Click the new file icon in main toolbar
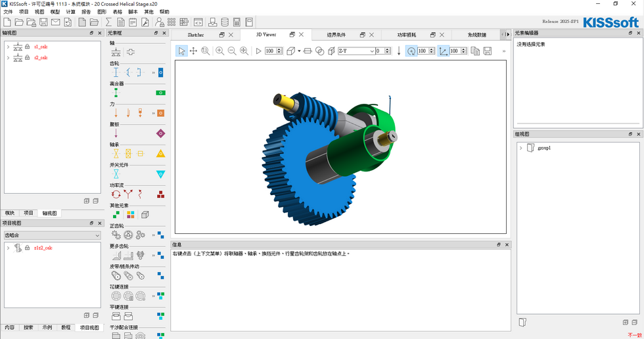This screenshot has height=339, width=644. point(7,22)
